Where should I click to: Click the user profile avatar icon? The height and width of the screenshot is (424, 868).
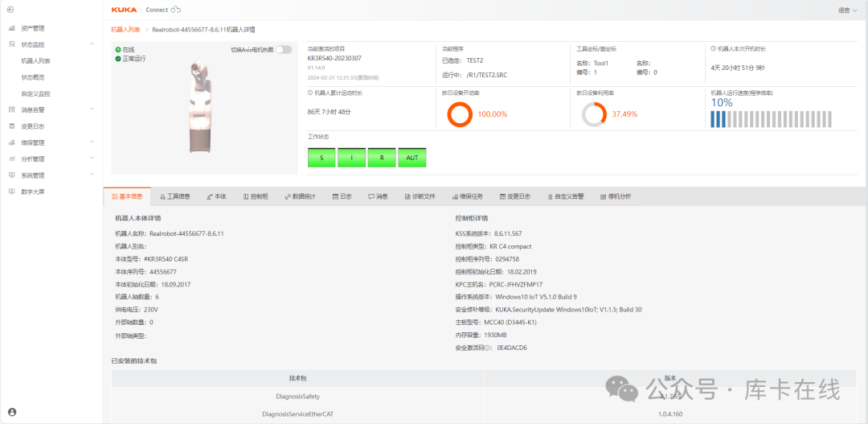coord(11,412)
